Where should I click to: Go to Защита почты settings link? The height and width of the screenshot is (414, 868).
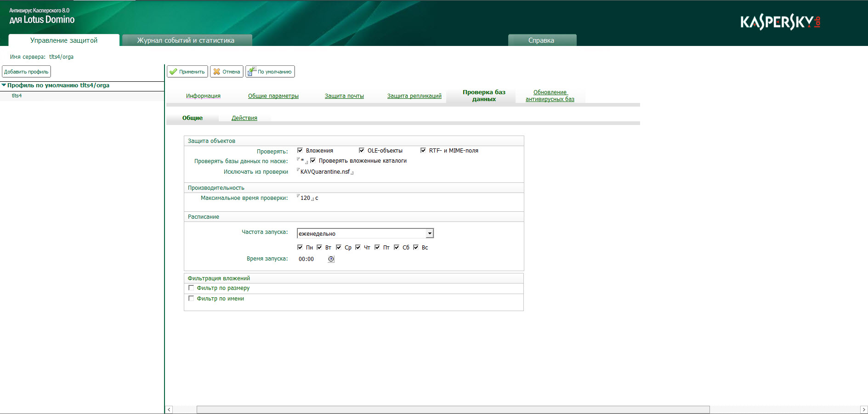[x=344, y=96]
